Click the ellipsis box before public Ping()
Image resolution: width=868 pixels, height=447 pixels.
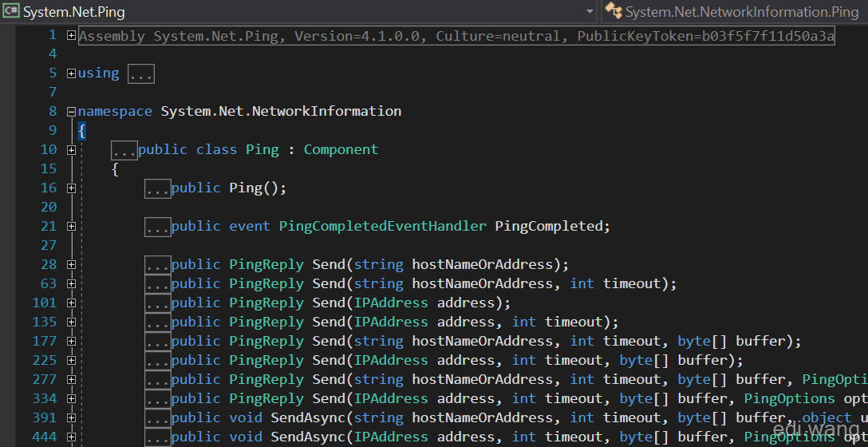[x=158, y=188]
